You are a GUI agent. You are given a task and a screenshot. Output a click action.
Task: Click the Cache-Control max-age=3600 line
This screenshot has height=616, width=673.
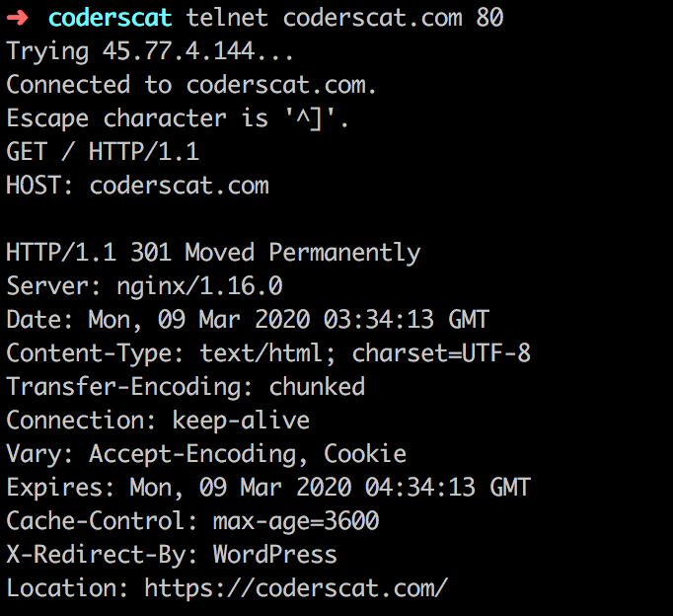click(x=192, y=521)
